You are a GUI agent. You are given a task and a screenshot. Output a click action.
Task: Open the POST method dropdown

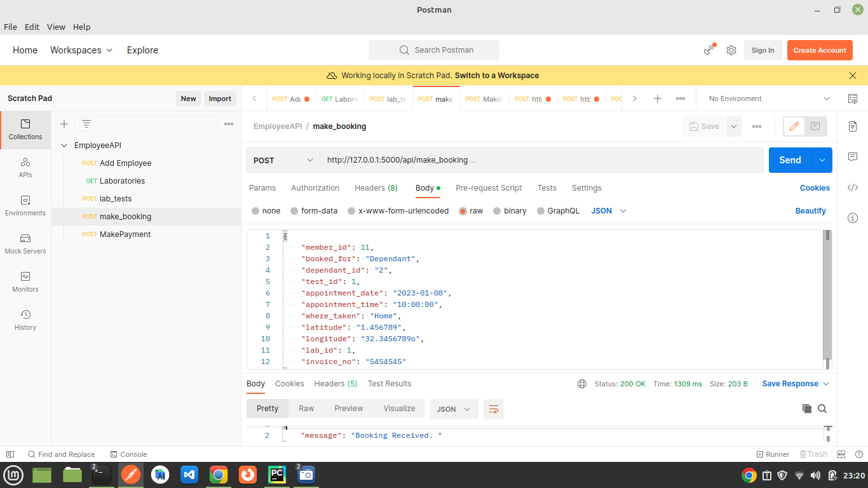point(282,160)
